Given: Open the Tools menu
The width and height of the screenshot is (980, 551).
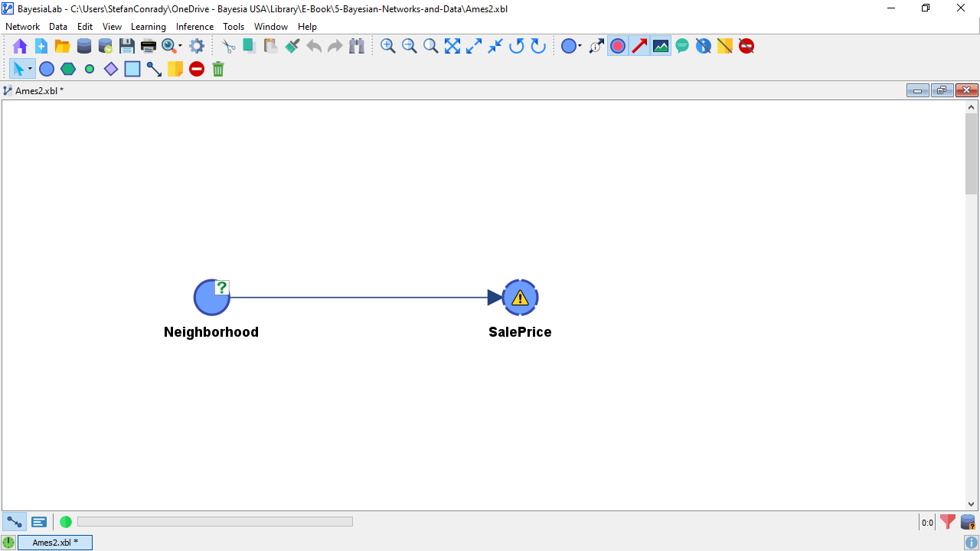Looking at the screenshot, I should point(234,27).
